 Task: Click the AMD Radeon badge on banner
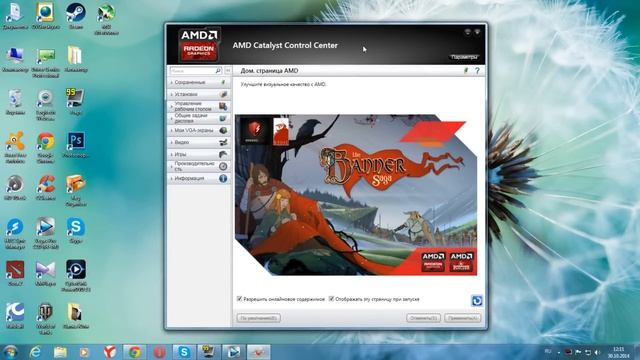[433, 262]
